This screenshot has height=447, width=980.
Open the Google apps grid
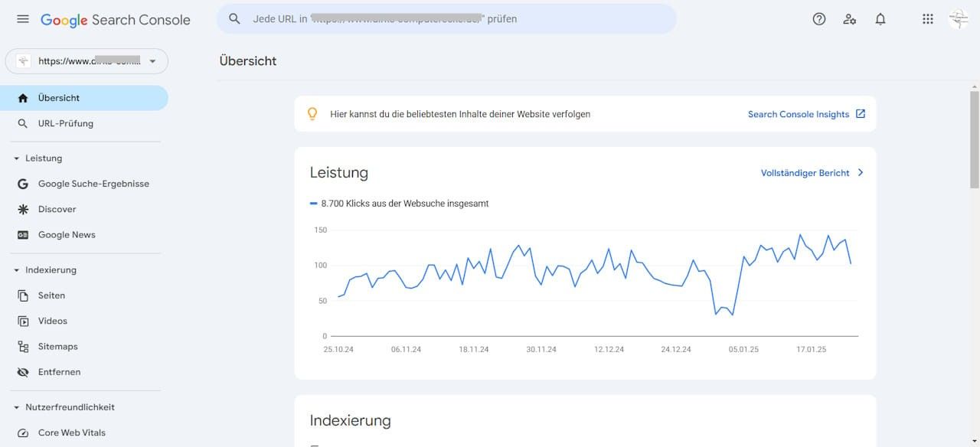[928, 19]
